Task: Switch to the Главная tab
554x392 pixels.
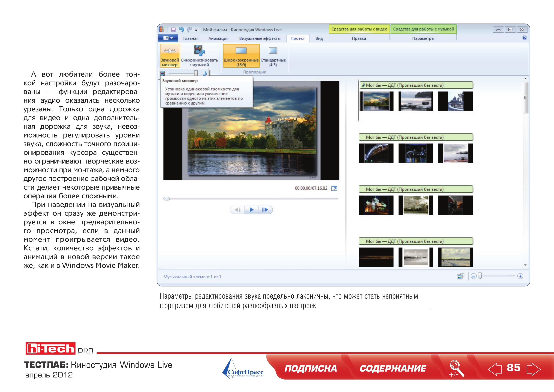Action: click(x=191, y=38)
